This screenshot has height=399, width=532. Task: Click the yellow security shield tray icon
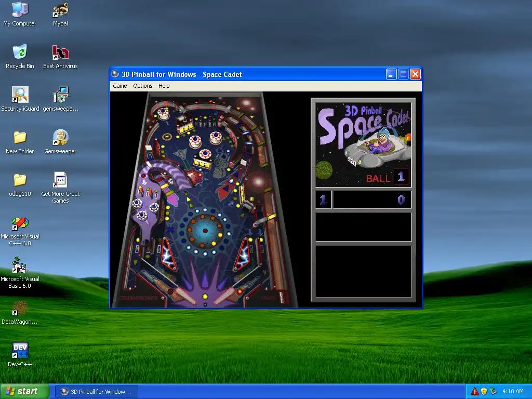[x=484, y=391]
